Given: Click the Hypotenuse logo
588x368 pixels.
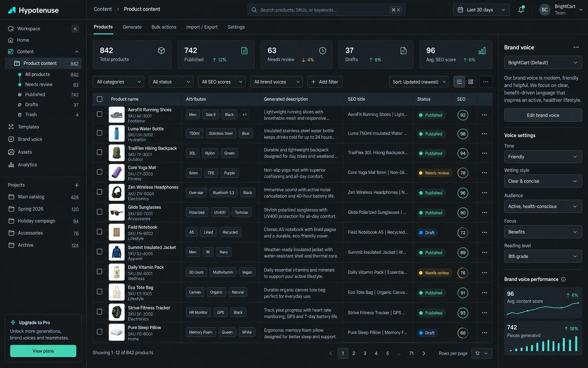Looking at the screenshot, I should click(x=33, y=10).
